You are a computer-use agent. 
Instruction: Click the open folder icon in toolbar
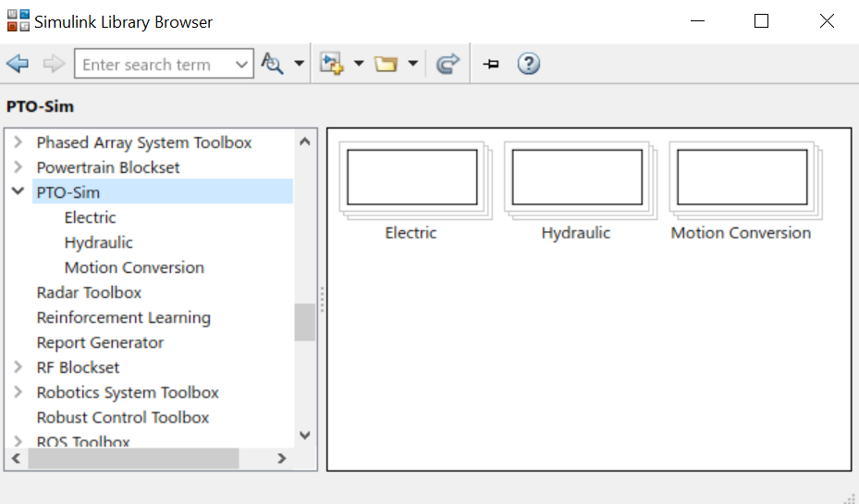386,64
